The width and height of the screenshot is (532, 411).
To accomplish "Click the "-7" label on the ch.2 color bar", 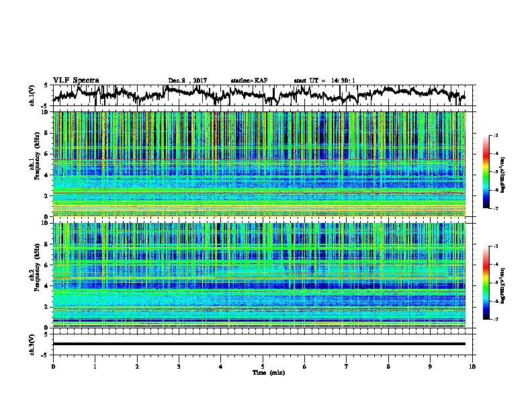I will click(x=495, y=320).
